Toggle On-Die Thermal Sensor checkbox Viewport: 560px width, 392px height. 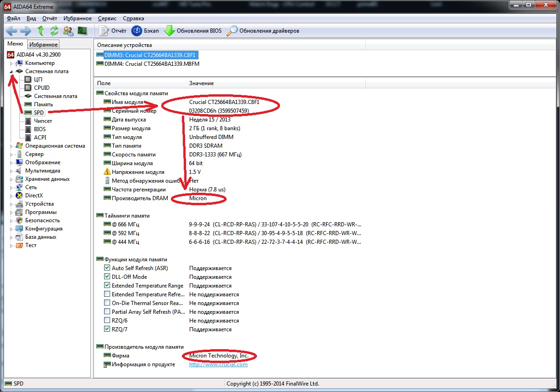coord(107,303)
